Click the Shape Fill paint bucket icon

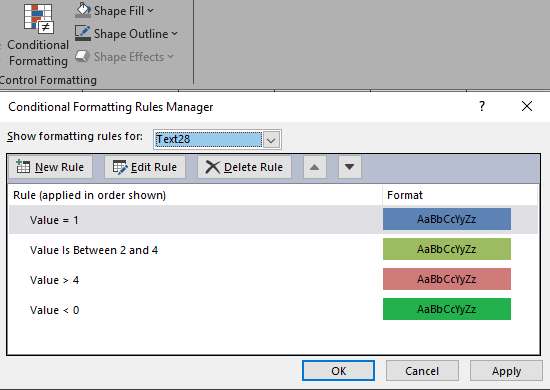point(83,11)
